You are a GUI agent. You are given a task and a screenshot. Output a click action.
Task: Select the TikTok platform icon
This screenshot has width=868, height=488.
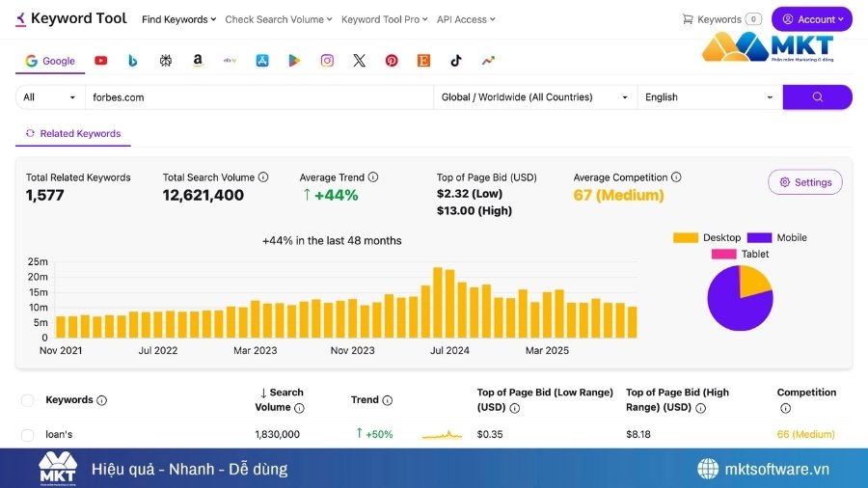tap(456, 61)
